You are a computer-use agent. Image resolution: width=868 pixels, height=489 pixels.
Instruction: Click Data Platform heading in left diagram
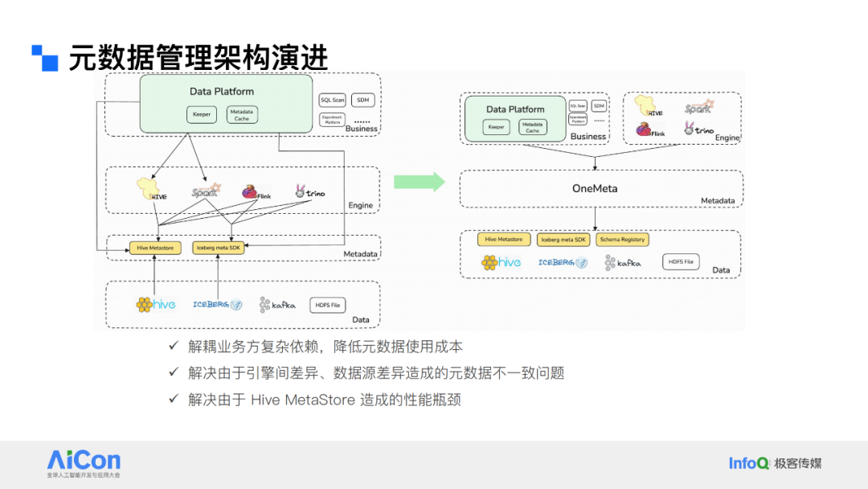click(x=222, y=92)
